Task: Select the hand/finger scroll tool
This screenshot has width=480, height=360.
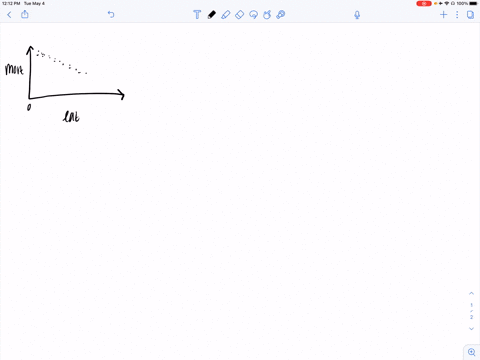Action: (267, 15)
